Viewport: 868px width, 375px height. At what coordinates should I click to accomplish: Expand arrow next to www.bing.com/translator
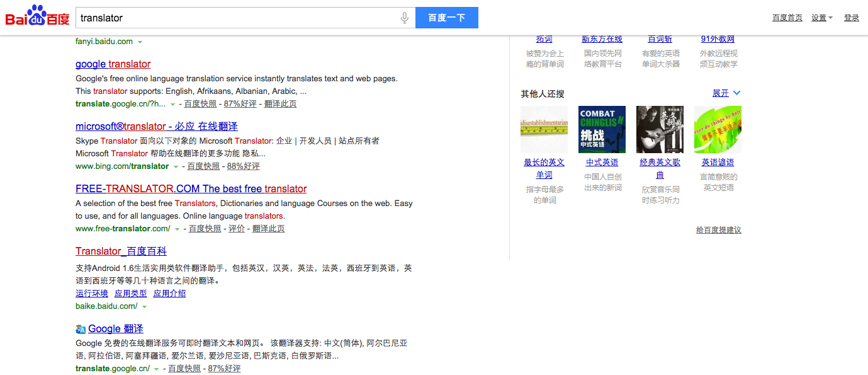click(x=176, y=166)
